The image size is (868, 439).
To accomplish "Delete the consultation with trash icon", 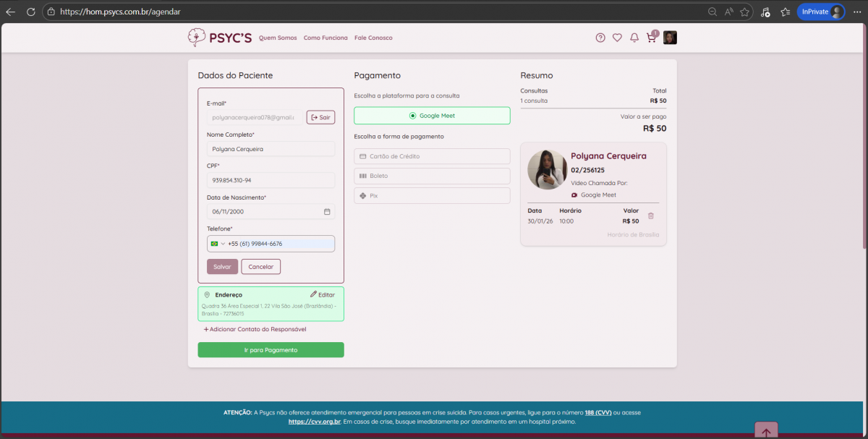I will tap(650, 216).
